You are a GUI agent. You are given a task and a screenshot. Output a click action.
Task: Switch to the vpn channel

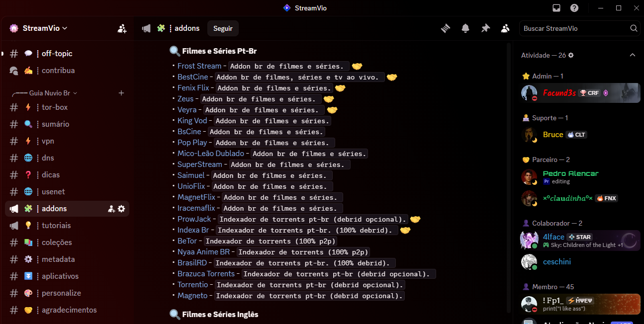tap(67, 141)
